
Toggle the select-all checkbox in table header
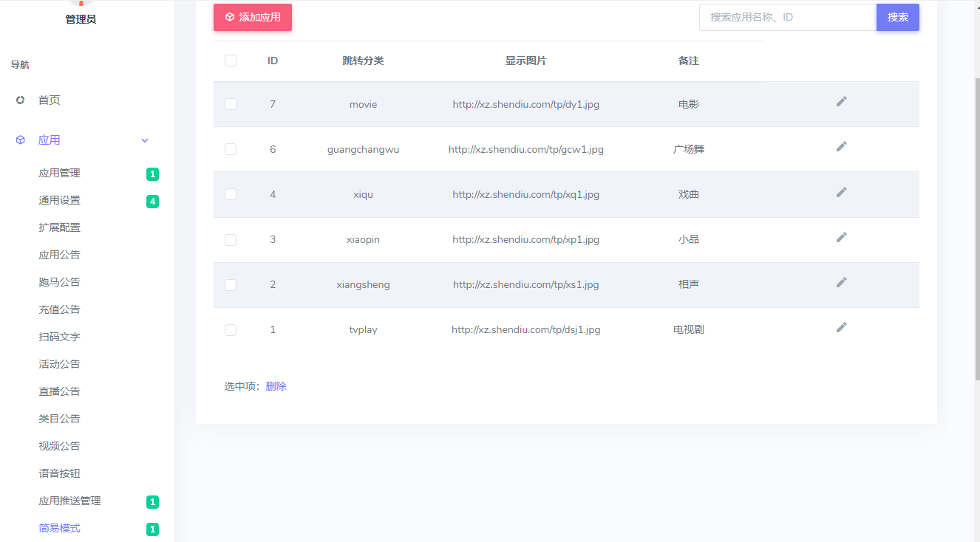231,61
